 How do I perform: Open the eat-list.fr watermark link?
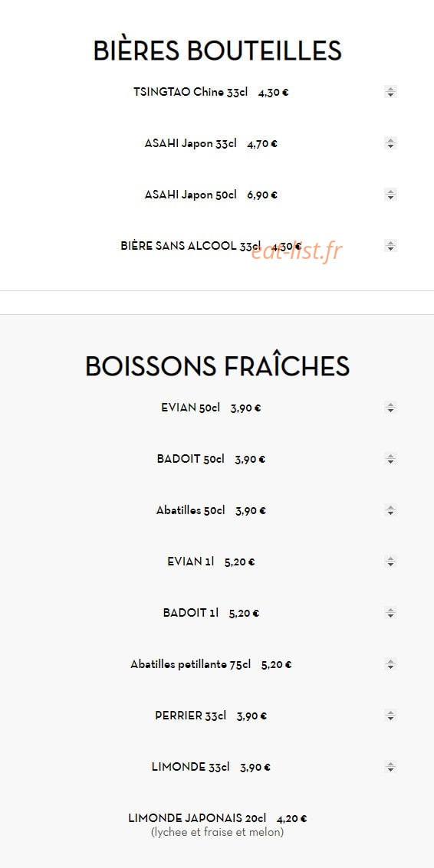(297, 251)
